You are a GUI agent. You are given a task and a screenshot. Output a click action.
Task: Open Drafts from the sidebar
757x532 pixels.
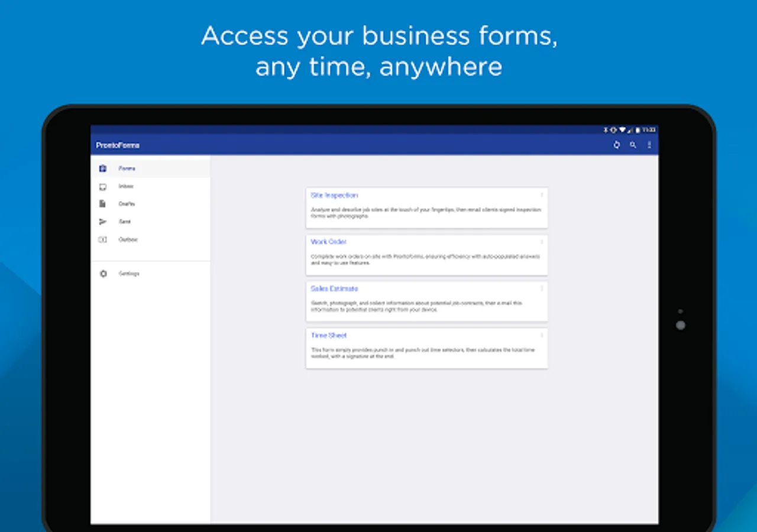tap(127, 204)
